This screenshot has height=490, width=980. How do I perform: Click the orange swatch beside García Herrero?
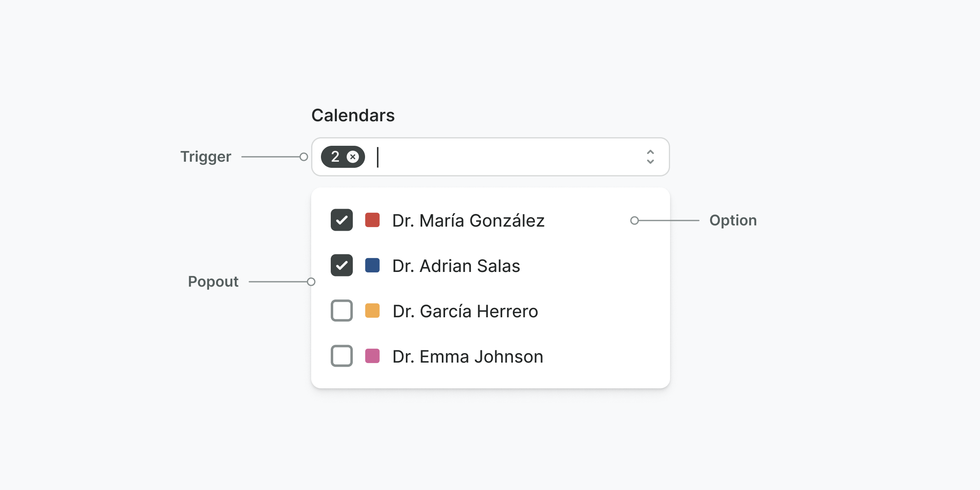372,311
